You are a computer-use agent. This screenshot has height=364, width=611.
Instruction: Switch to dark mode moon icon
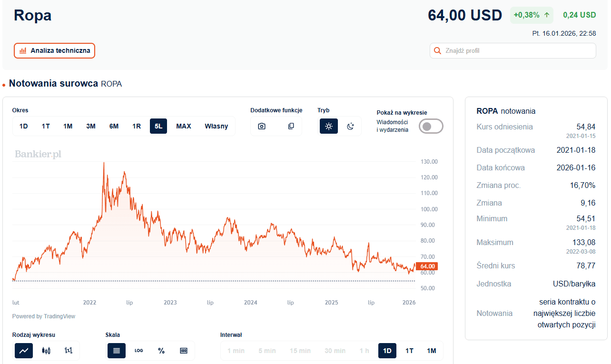tap(351, 126)
